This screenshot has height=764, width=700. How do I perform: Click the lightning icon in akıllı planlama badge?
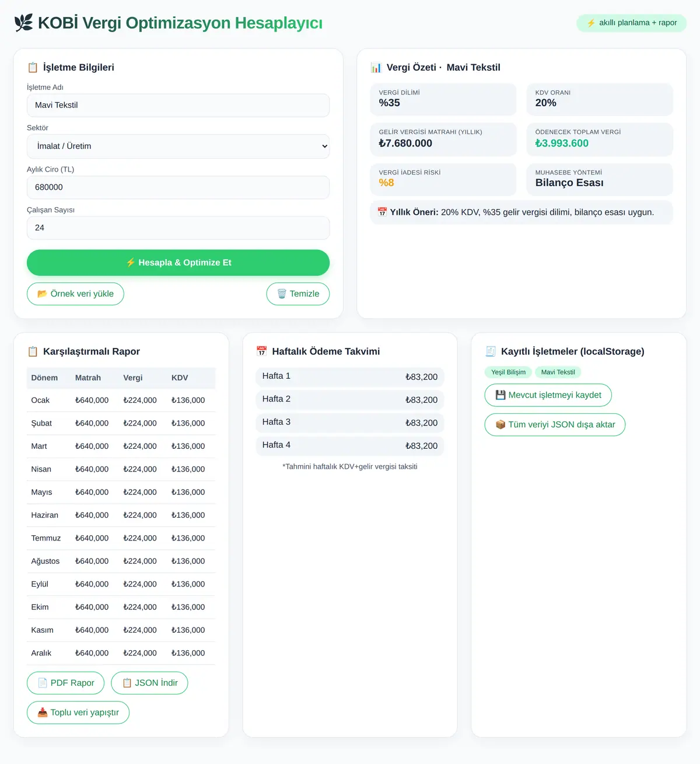[591, 23]
